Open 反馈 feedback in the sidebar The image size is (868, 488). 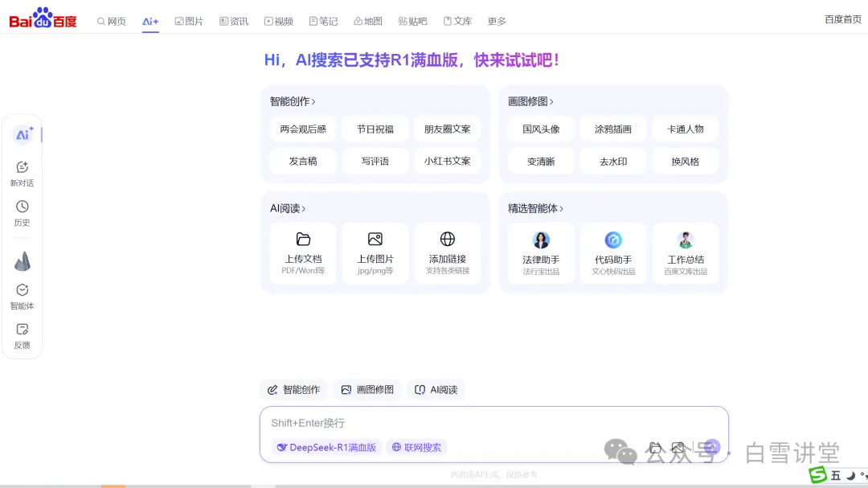23,336
